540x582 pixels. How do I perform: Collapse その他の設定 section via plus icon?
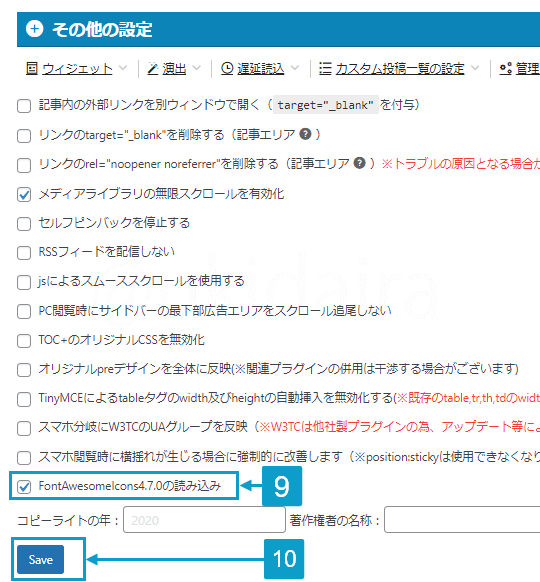[x=35, y=29]
